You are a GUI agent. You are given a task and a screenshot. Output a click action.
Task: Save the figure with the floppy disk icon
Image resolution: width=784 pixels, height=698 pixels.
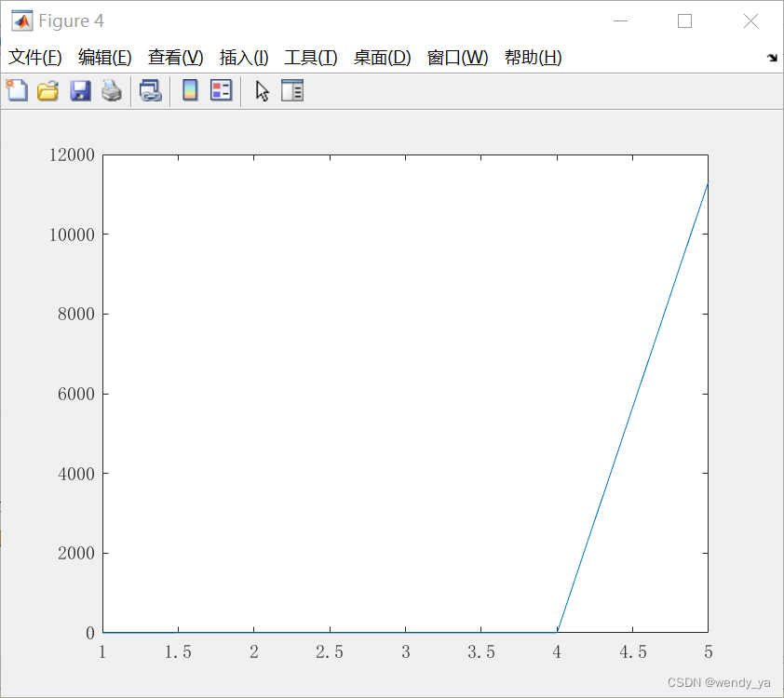point(80,91)
